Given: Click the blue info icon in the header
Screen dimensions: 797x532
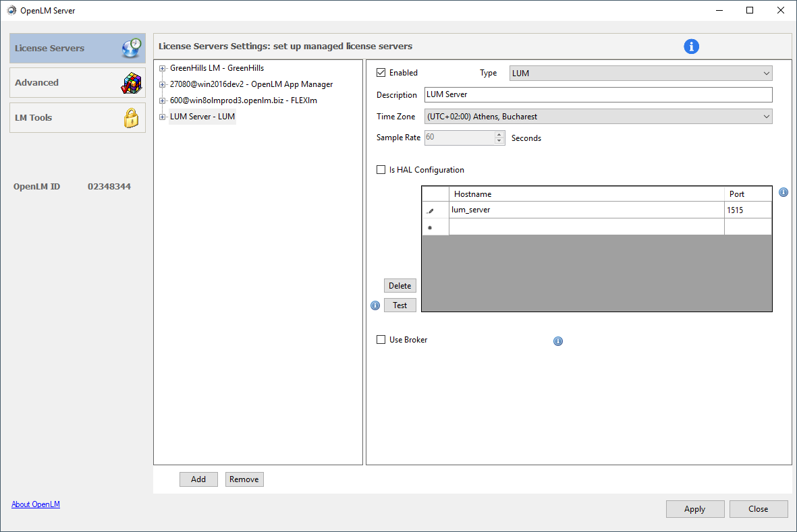Looking at the screenshot, I should click(691, 47).
